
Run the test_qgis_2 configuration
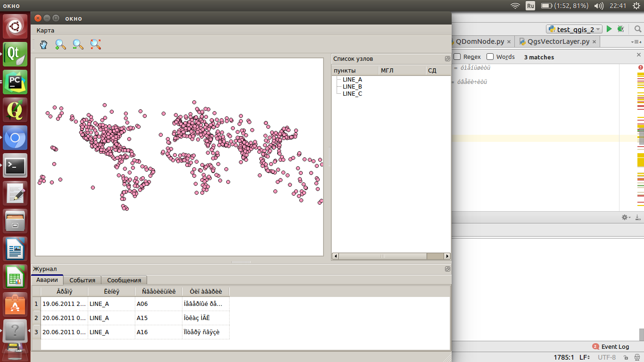(x=609, y=29)
